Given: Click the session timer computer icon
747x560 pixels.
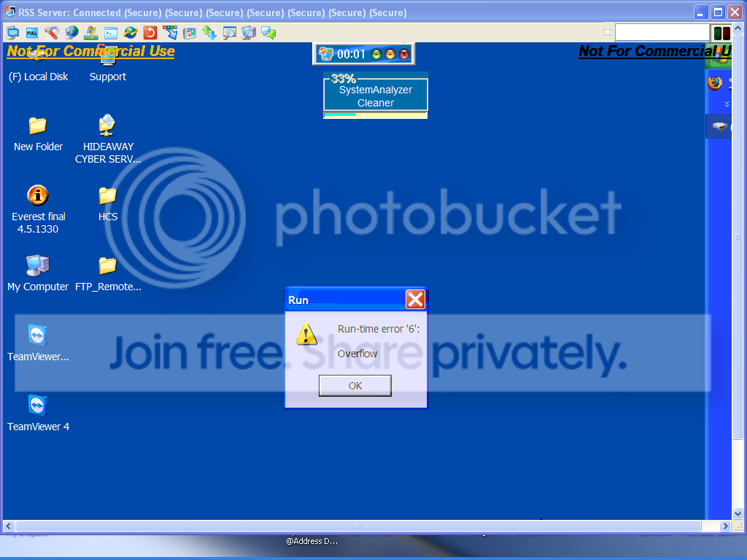Looking at the screenshot, I should (x=326, y=54).
